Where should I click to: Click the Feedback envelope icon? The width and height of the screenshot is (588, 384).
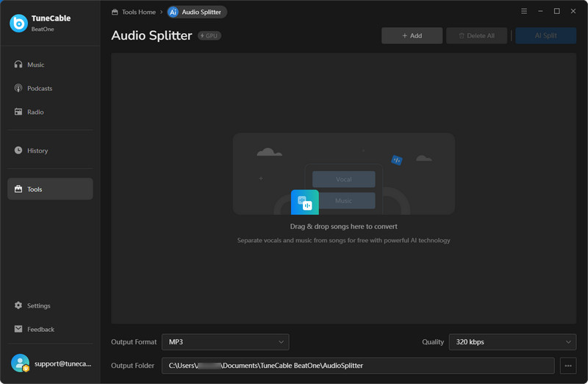click(18, 329)
